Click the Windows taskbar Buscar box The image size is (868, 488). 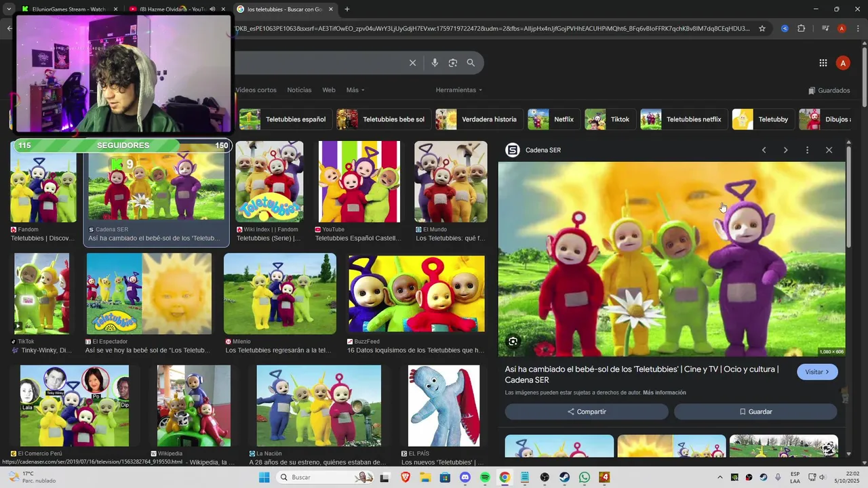pos(325,477)
